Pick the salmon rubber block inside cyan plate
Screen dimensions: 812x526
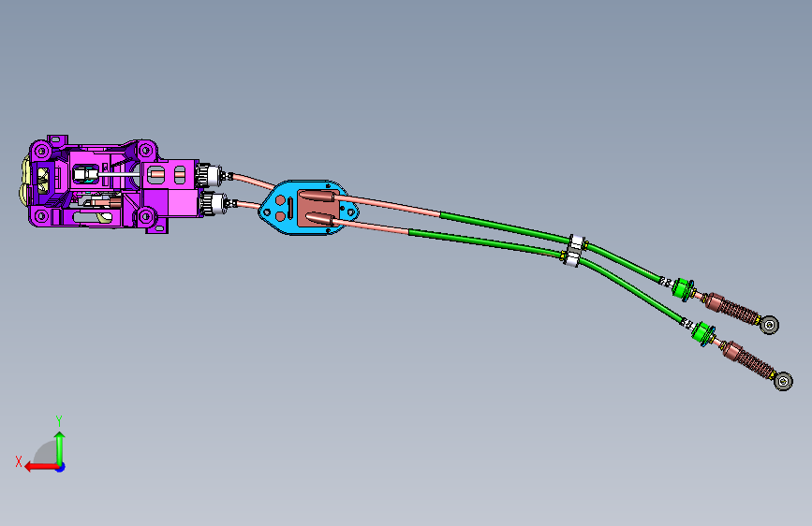pyautogui.click(x=317, y=208)
